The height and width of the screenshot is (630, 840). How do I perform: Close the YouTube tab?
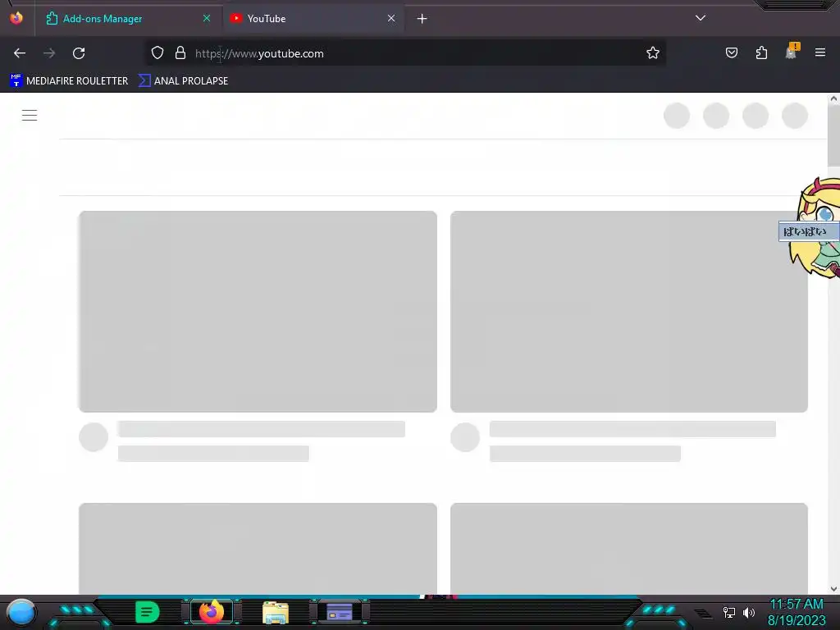[391, 18]
